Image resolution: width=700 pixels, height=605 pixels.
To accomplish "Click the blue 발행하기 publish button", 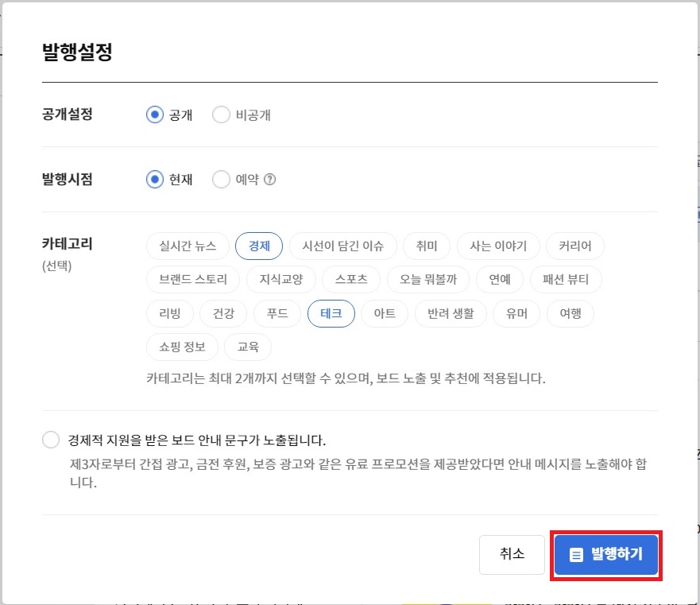I will pyautogui.click(x=605, y=554).
